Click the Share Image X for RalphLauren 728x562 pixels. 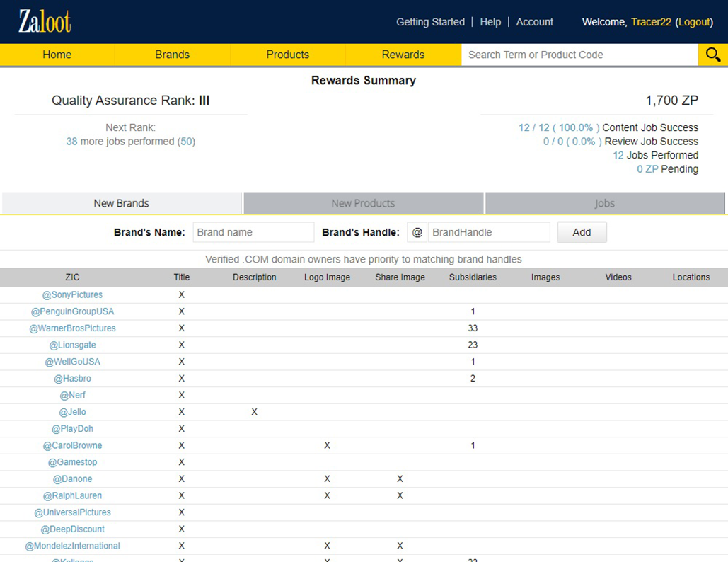pos(400,495)
